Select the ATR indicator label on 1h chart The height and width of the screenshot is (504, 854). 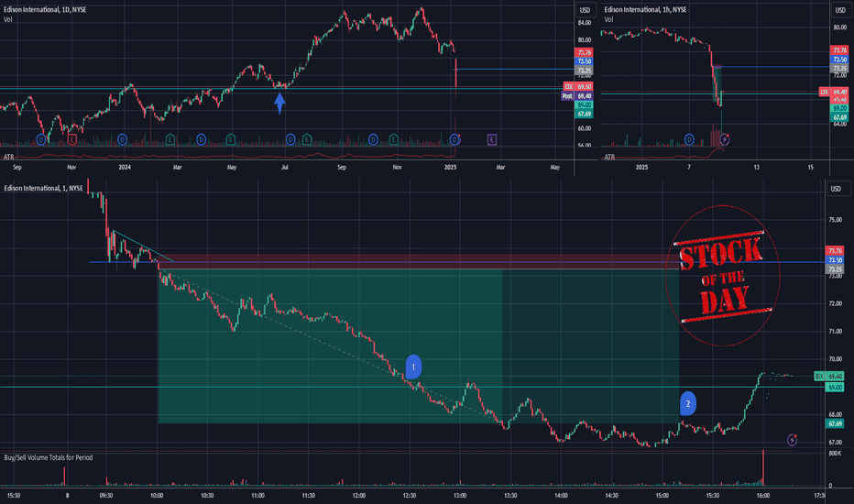coord(609,157)
